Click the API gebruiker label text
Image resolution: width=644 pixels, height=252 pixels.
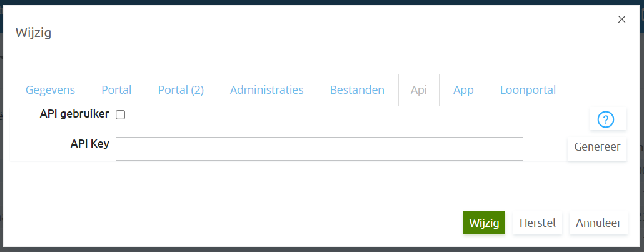[74, 114]
